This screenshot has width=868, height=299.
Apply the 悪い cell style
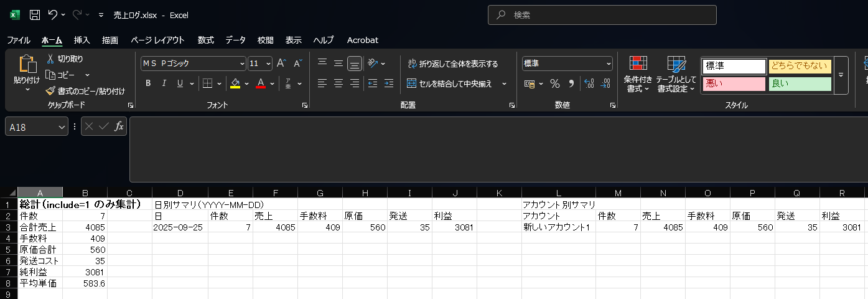[x=734, y=83]
